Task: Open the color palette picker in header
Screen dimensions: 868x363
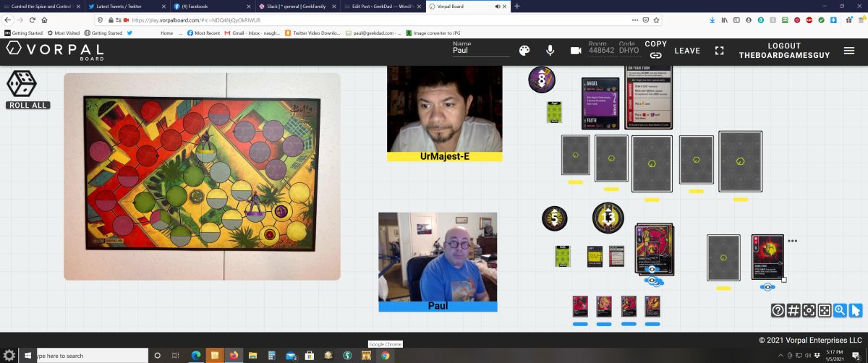Action: (x=524, y=51)
